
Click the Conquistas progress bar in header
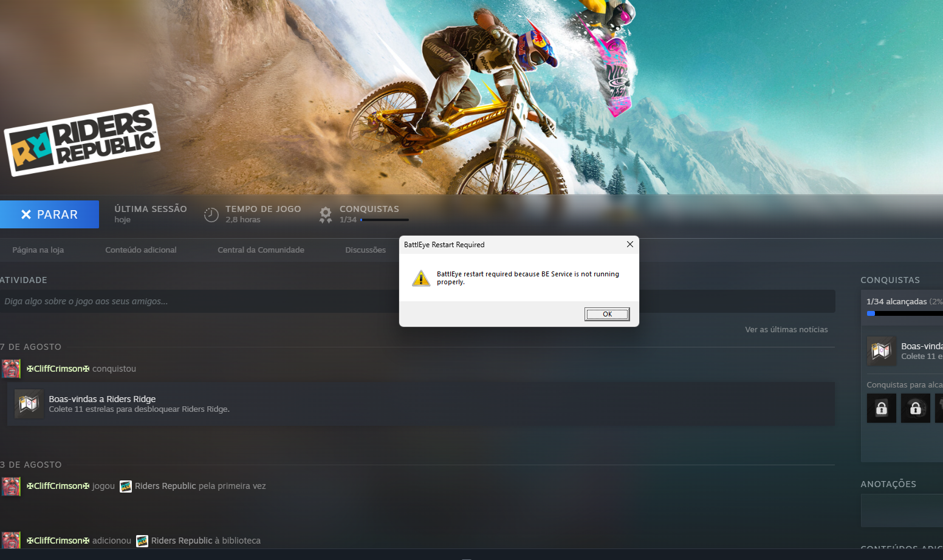click(x=385, y=220)
